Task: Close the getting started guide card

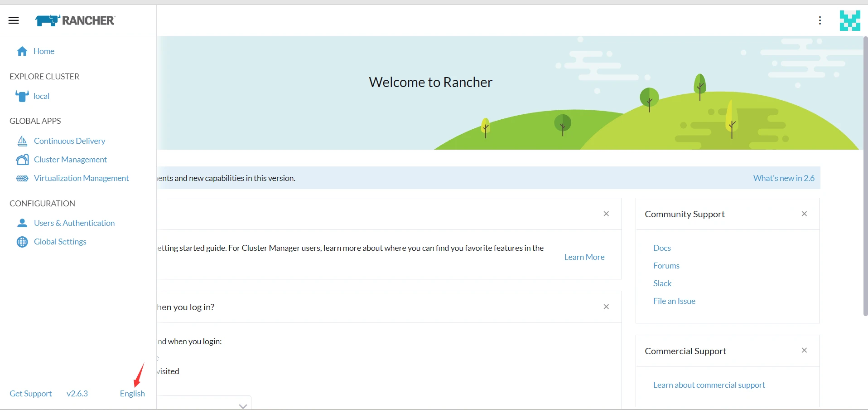Action: 606,214
